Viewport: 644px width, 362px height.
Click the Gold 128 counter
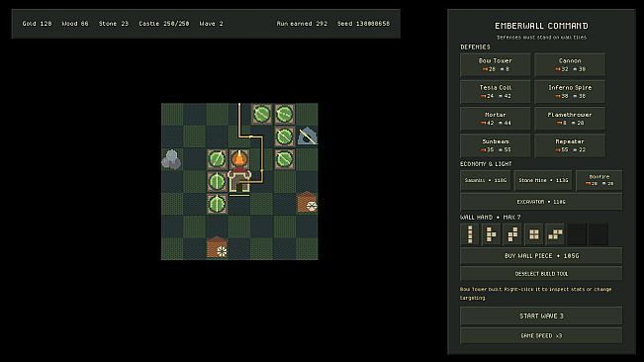tap(37, 24)
